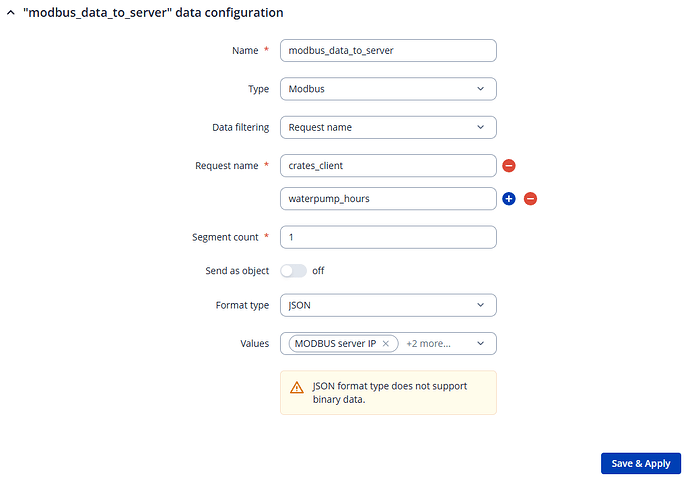This screenshot has width=690, height=484.
Task: Remove the MODBUS server IP tag
Action: (386, 343)
